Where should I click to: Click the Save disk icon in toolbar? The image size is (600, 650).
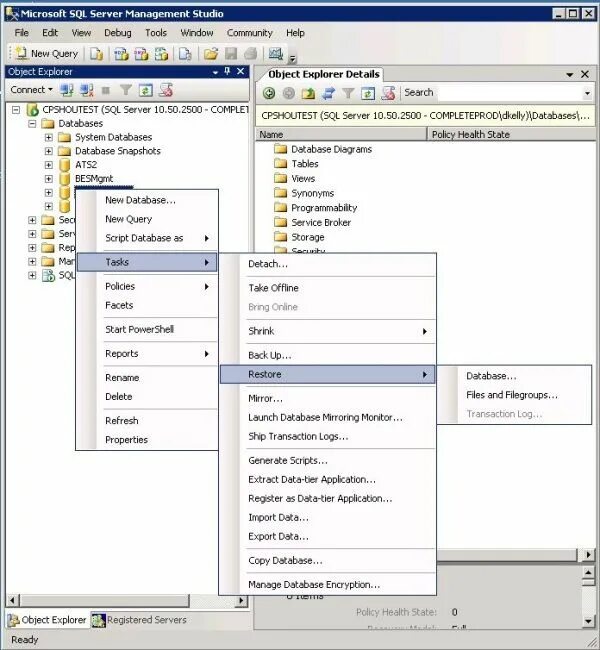pos(231,54)
